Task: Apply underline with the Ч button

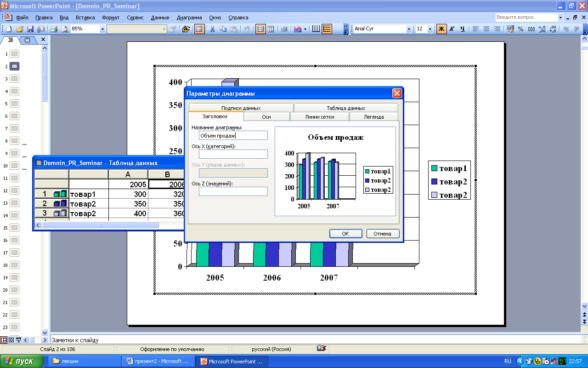Action: pos(463,29)
